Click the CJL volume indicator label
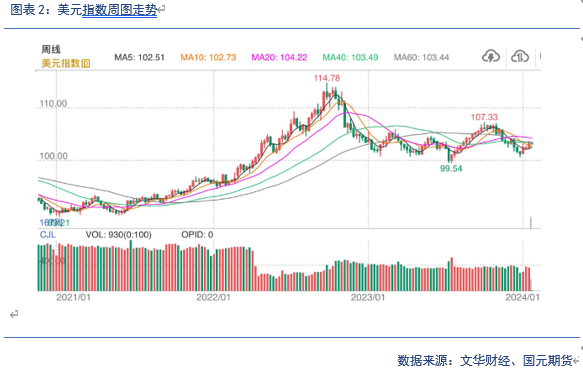This screenshot has height=369, width=583. (48, 235)
